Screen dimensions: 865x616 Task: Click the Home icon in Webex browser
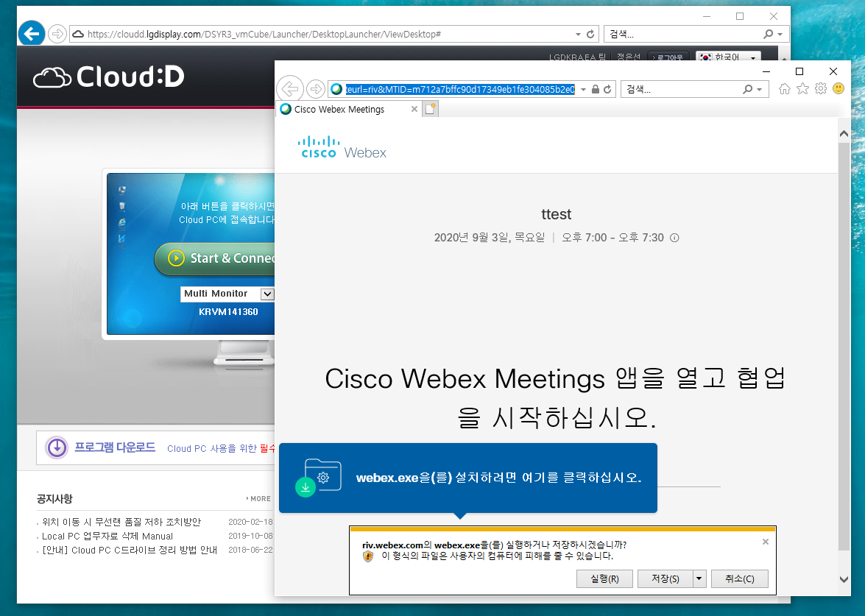pyautogui.click(x=785, y=89)
